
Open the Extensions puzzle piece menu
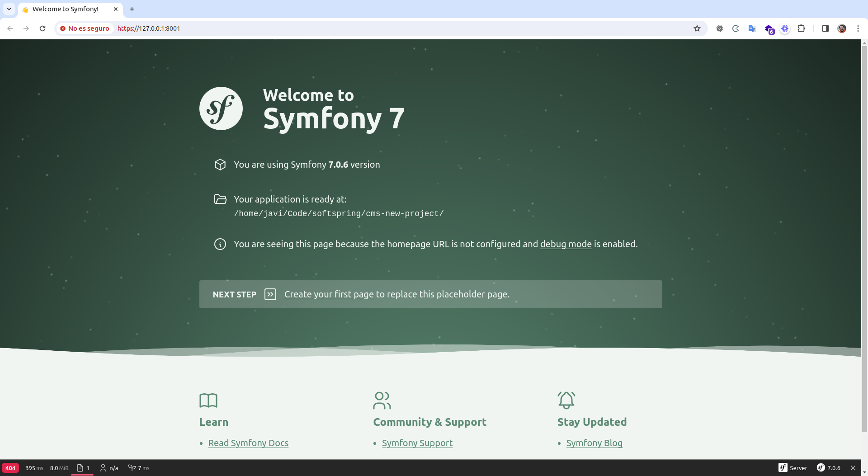(802, 28)
